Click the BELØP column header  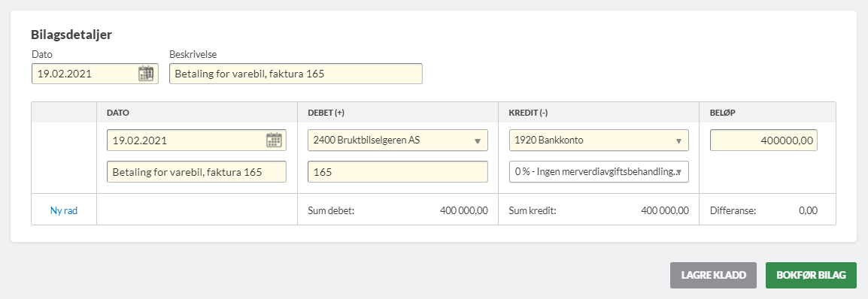click(722, 113)
